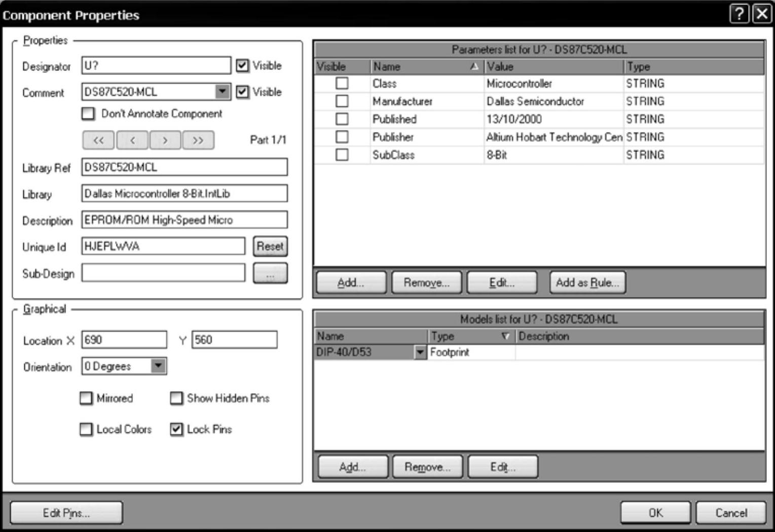The height and width of the screenshot is (532, 775).
Task: Make the Manufacturer parameter visible
Action: point(342,101)
